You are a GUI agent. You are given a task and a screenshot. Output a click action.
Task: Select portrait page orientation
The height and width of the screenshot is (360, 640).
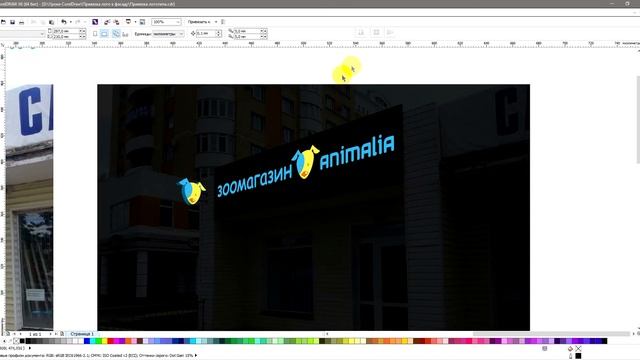[x=95, y=34]
